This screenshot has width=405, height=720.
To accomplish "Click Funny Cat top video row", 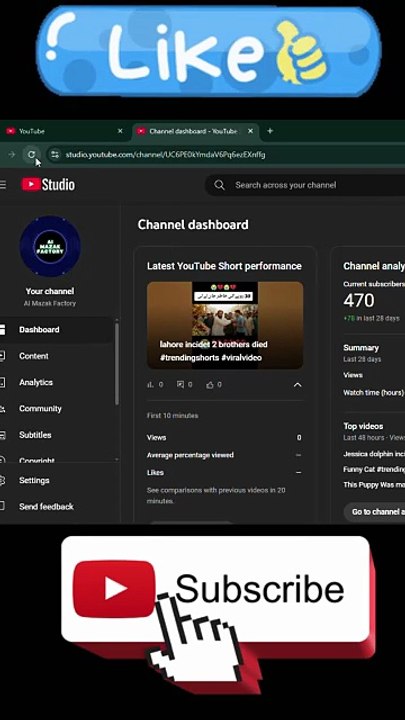I will pyautogui.click(x=374, y=469).
